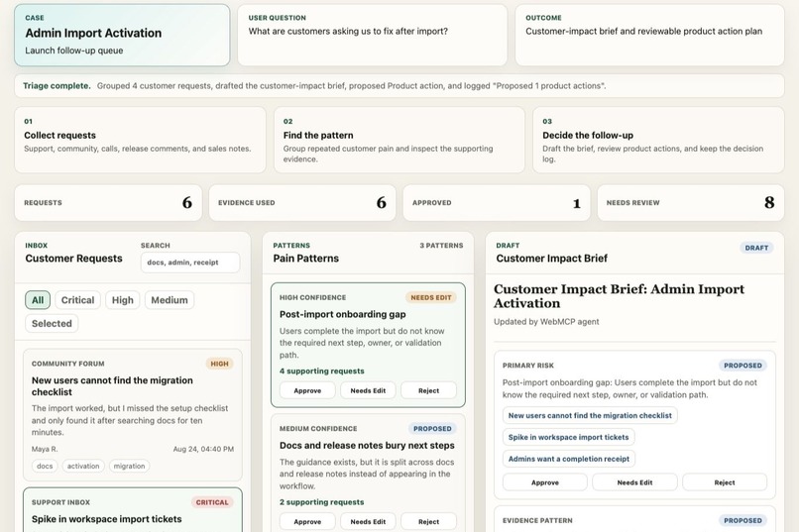Select the All filter chip

point(38,300)
